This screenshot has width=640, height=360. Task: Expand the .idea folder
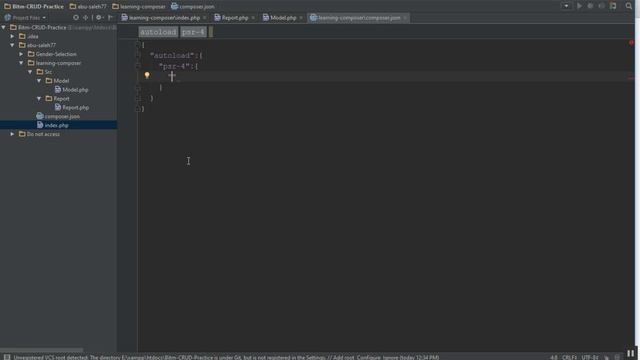(x=12, y=36)
